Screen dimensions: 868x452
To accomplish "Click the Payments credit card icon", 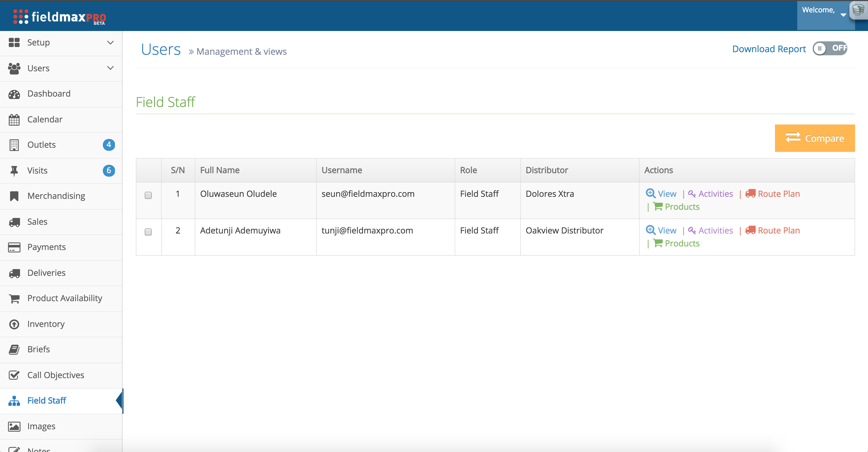I will (14, 247).
